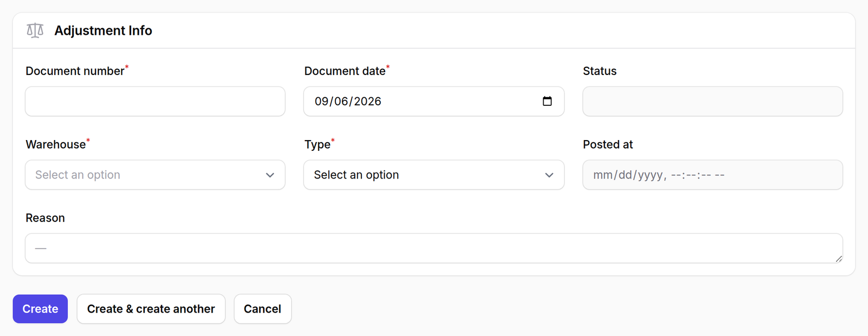Click the Adjustment Info section heading
868x336 pixels.
103,31
